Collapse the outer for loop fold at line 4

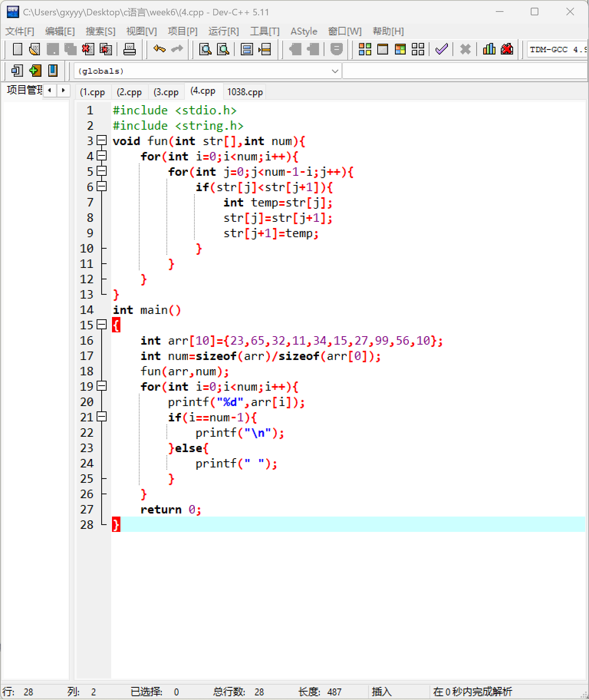coord(102,156)
